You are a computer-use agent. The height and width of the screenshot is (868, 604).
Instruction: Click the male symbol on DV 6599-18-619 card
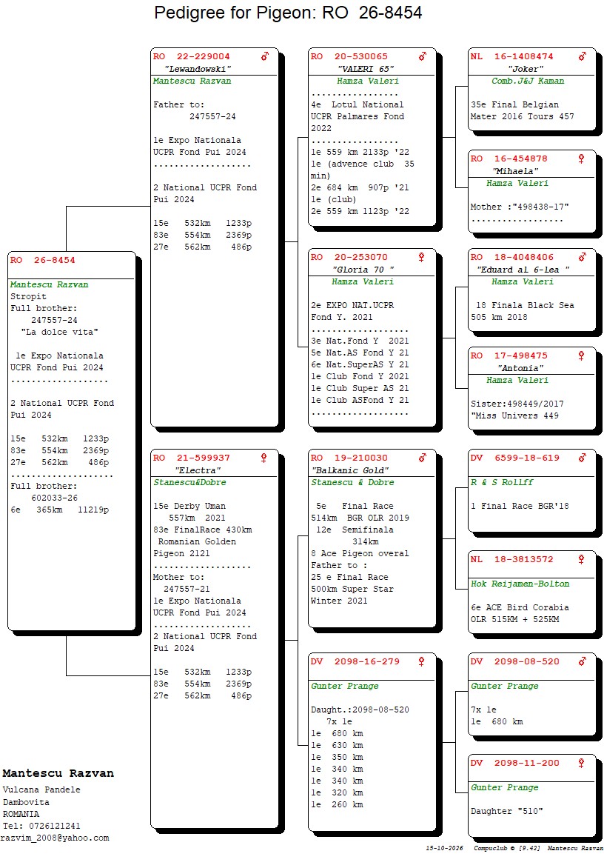coord(583,458)
